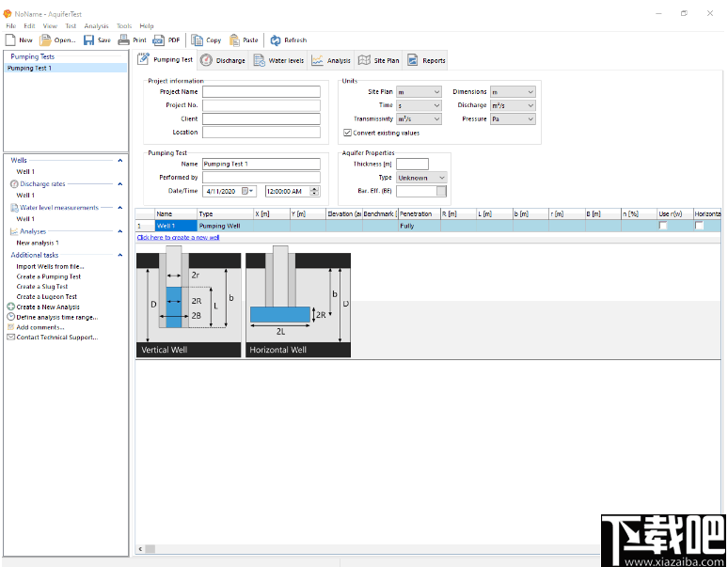
Task: Collapse the Wells section chevron
Action: tap(120, 161)
